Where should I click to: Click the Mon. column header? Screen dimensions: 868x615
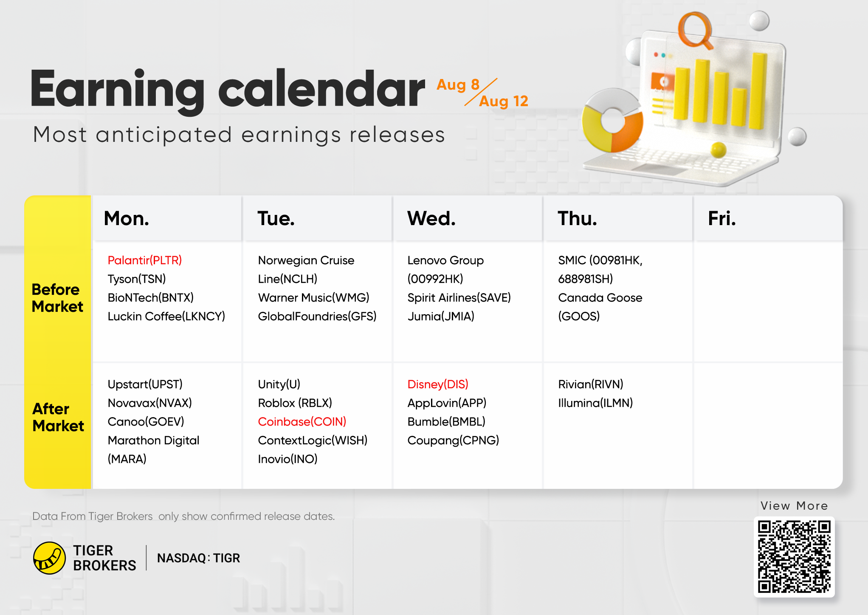[127, 218]
